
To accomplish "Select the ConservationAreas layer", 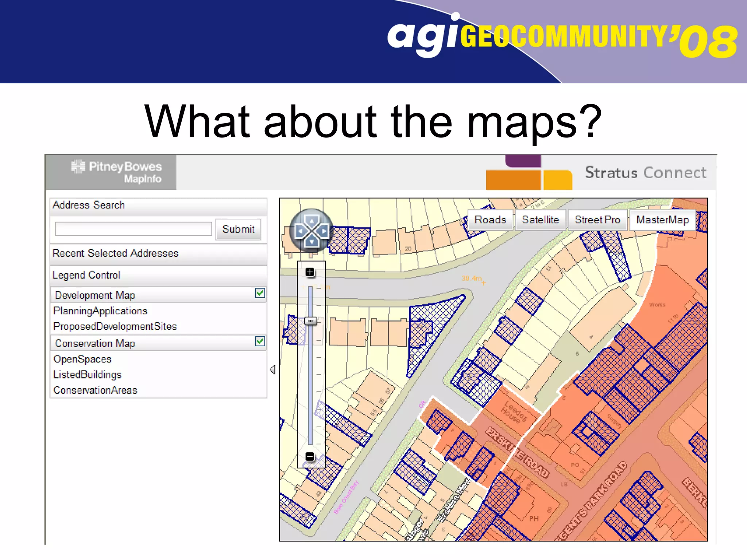I will (95, 390).
